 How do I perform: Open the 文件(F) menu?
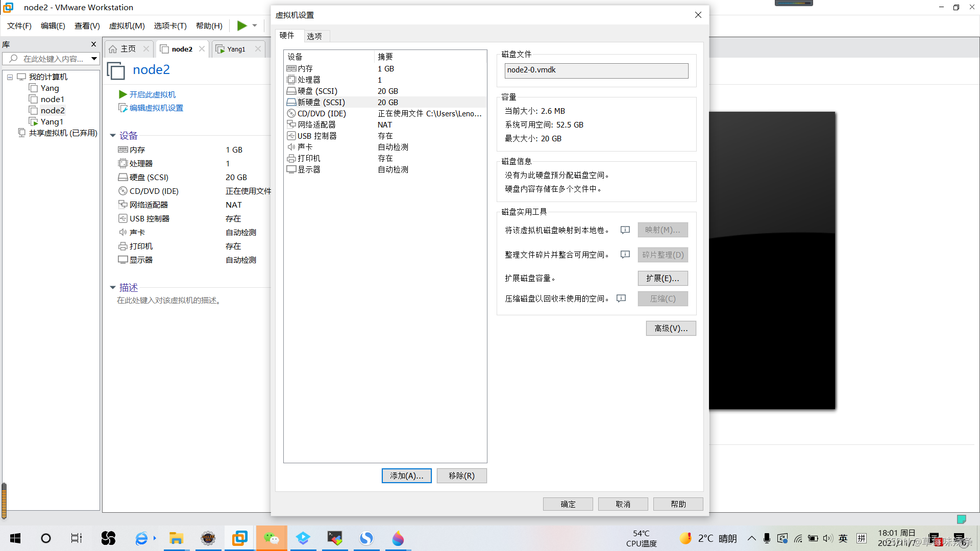coord(19,26)
